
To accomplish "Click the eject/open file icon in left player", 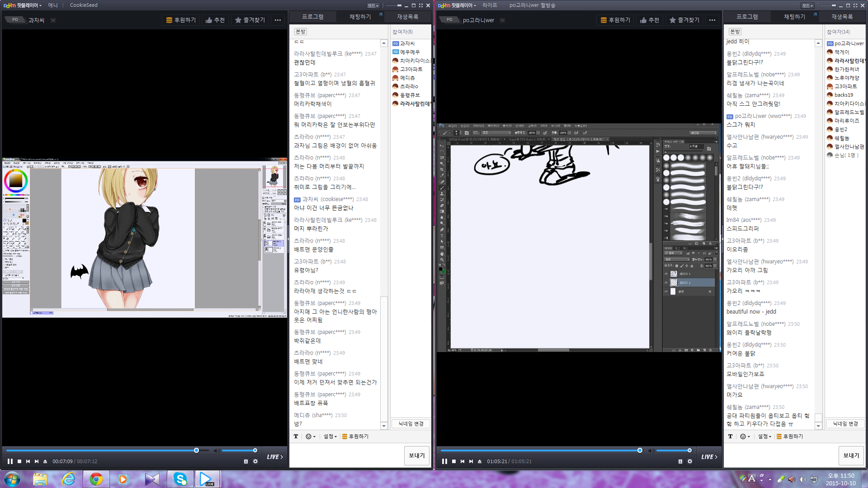I will pos(45,461).
